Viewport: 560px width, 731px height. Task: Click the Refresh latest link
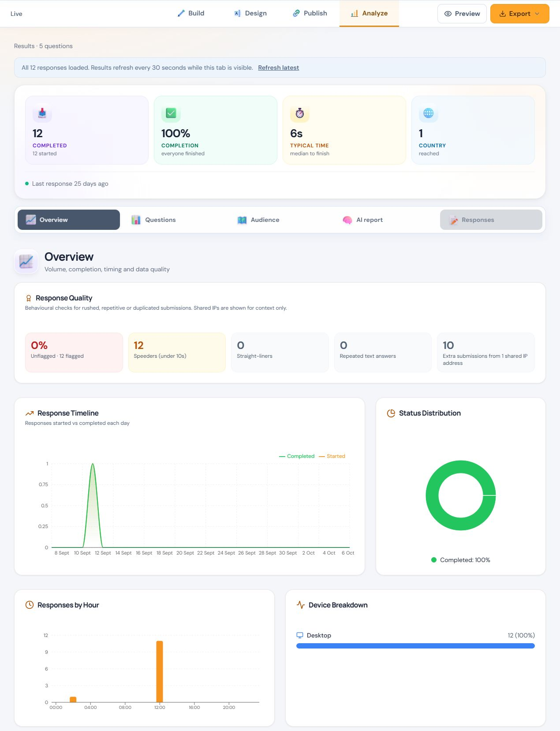pyautogui.click(x=279, y=67)
